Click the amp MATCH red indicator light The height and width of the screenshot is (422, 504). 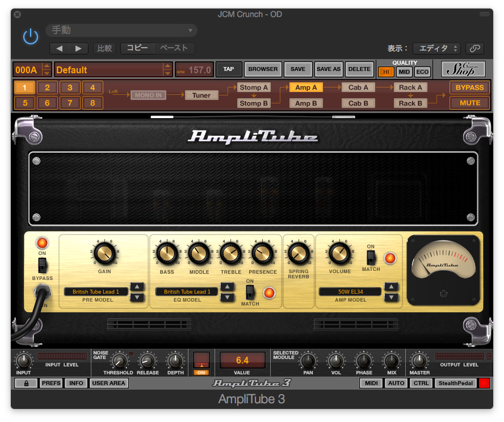(390, 258)
